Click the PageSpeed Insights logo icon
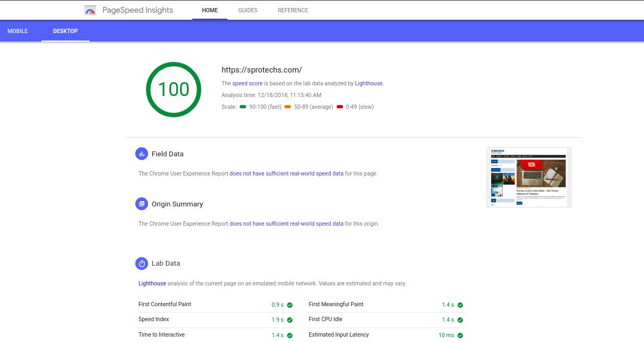Viewport: 644px width, 343px height. click(90, 10)
